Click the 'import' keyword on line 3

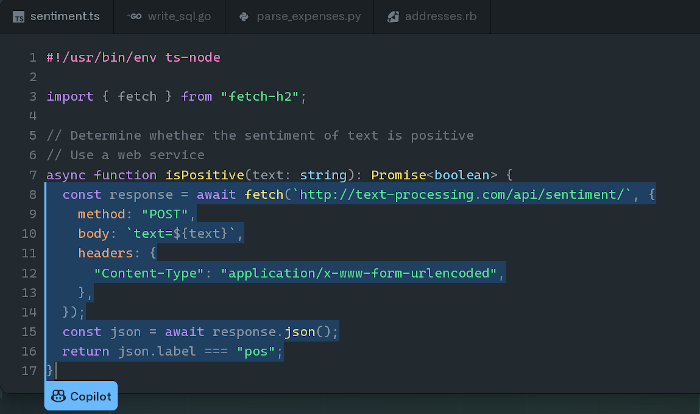(x=70, y=97)
